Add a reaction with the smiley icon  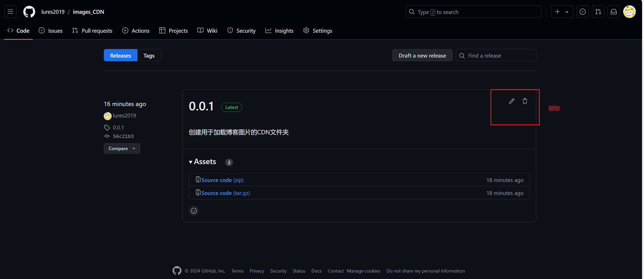pyautogui.click(x=194, y=211)
